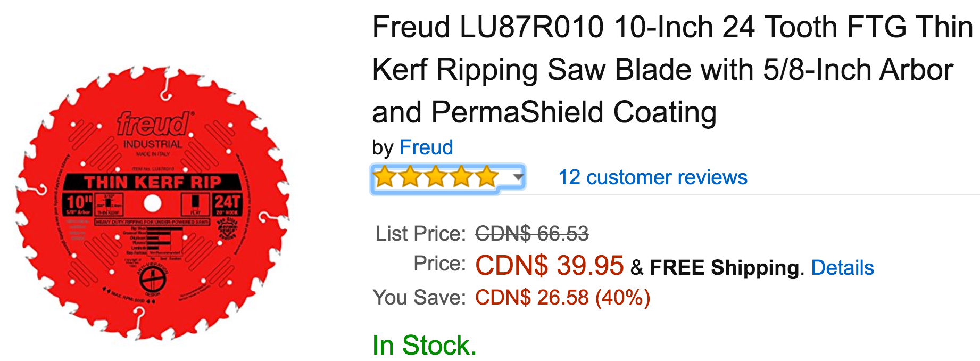
Task: Open the Freud brand link
Action: coord(427,147)
